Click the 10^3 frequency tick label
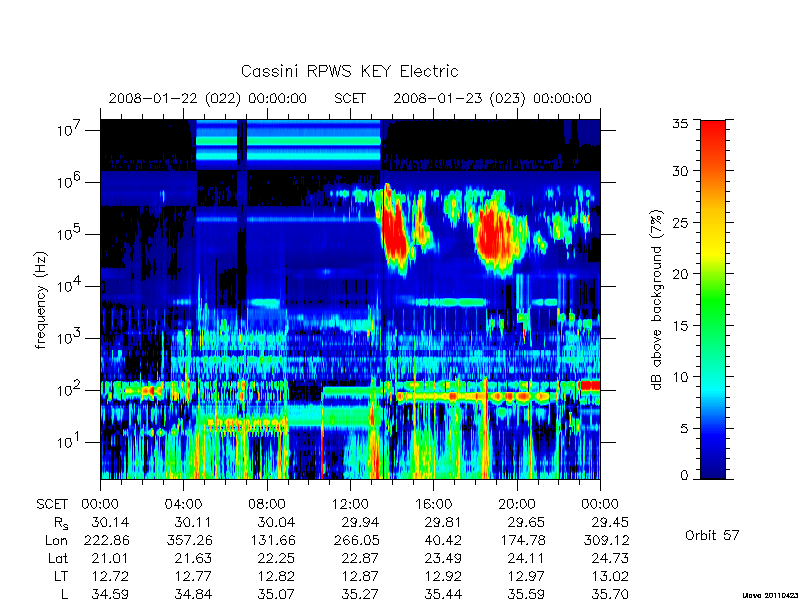Viewport: 800px width, 600px height. 70,338
